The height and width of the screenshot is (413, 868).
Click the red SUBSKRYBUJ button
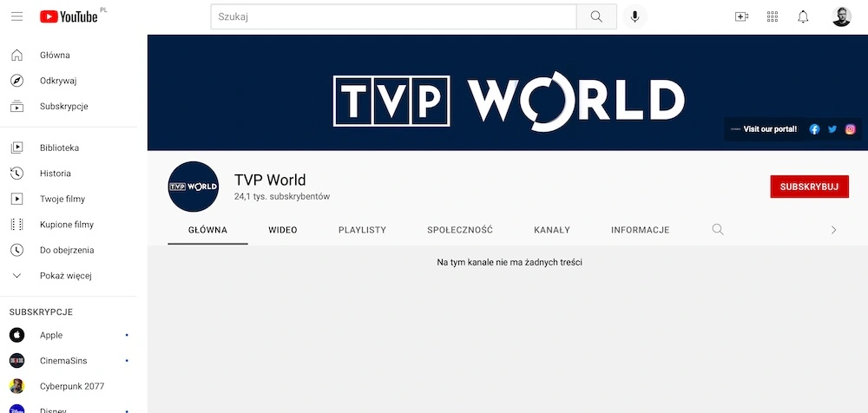click(x=809, y=187)
